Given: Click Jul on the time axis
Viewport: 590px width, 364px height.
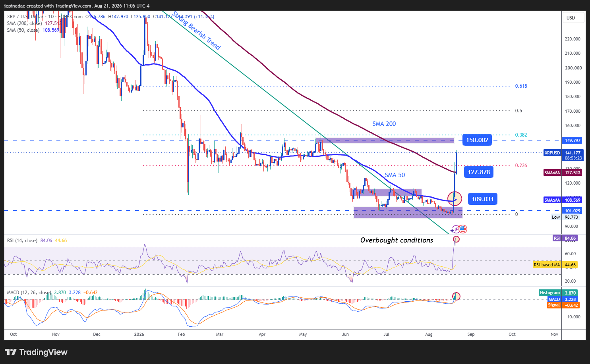Looking at the screenshot, I should 387,334.
